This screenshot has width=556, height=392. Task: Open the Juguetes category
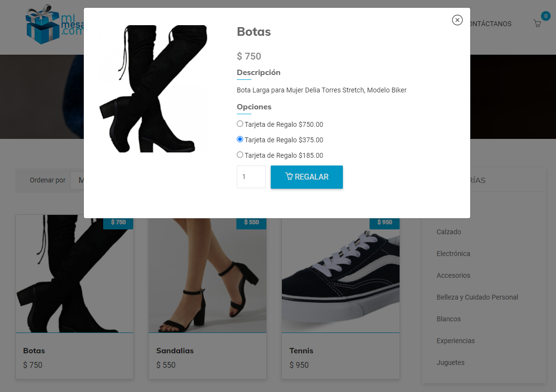[450, 362]
